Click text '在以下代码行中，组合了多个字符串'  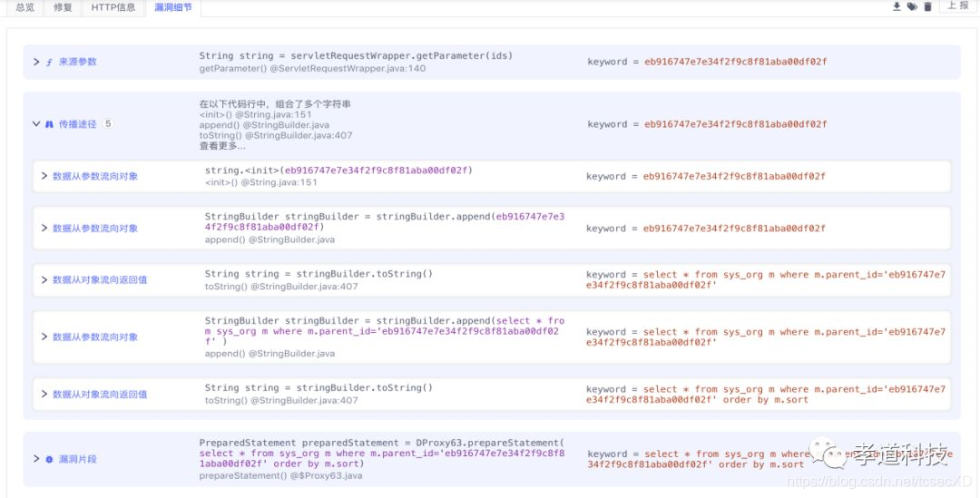click(x=275, y=103)
